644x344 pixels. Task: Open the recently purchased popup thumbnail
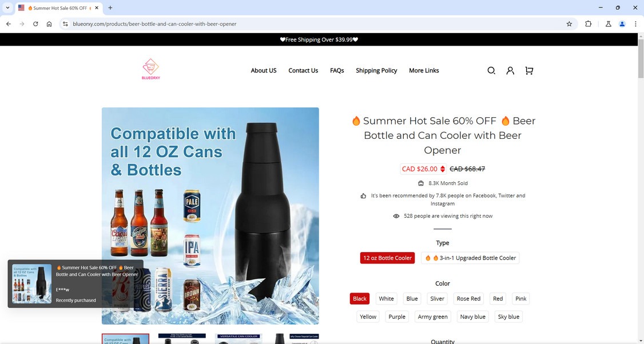32,283
